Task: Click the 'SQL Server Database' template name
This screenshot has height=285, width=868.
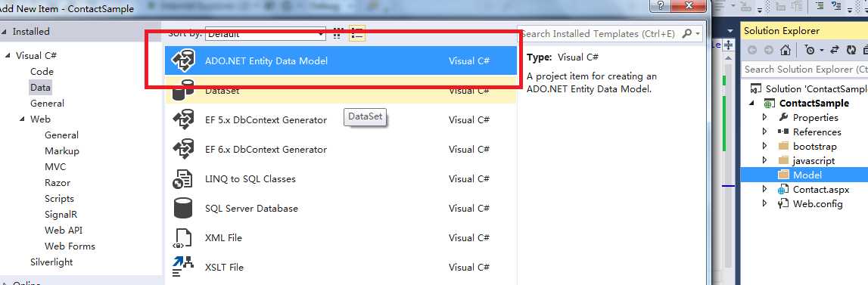Action: [x=251, y=209]
